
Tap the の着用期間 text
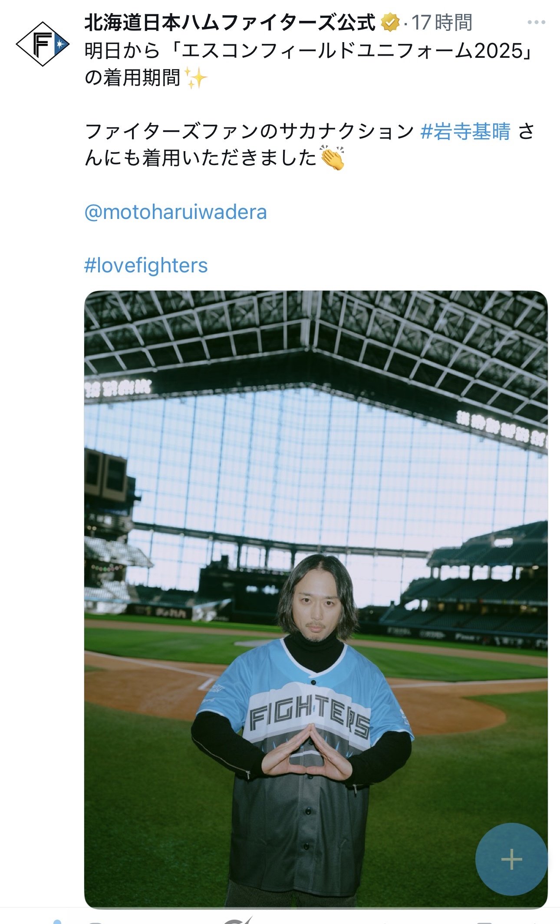coord(132,78)
